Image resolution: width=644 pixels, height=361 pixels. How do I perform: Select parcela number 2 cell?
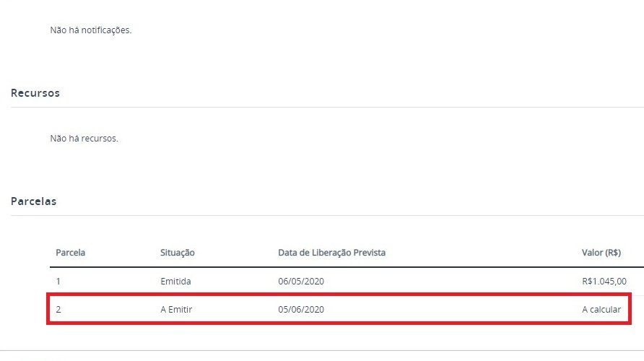pyautogui.click(x=58, y=310)
